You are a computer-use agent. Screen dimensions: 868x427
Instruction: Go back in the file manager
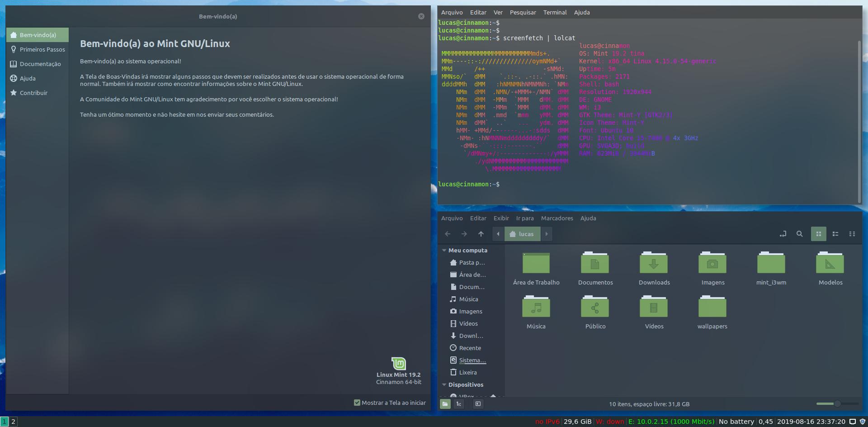coord(448,234)
